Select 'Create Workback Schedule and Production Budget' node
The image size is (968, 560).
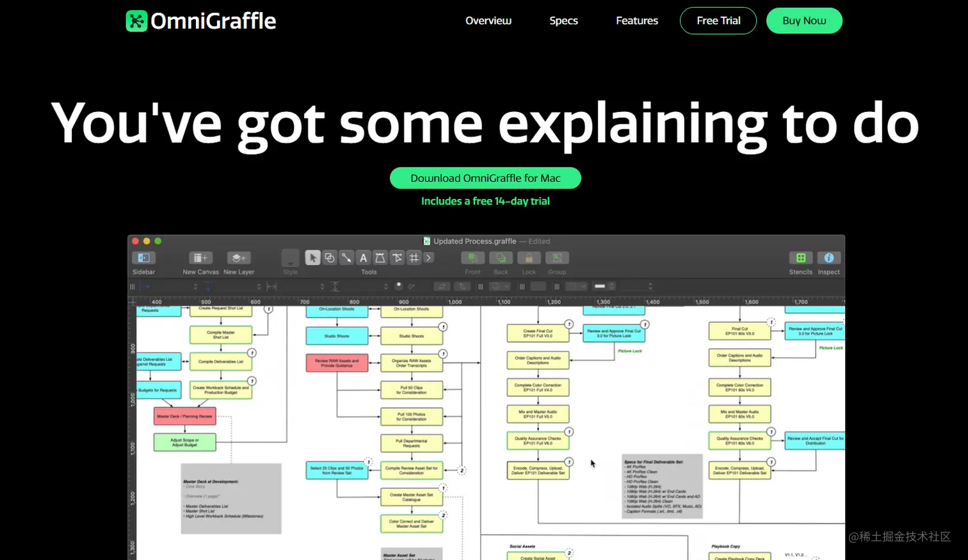pyautogui.click(x=221, y=390)
